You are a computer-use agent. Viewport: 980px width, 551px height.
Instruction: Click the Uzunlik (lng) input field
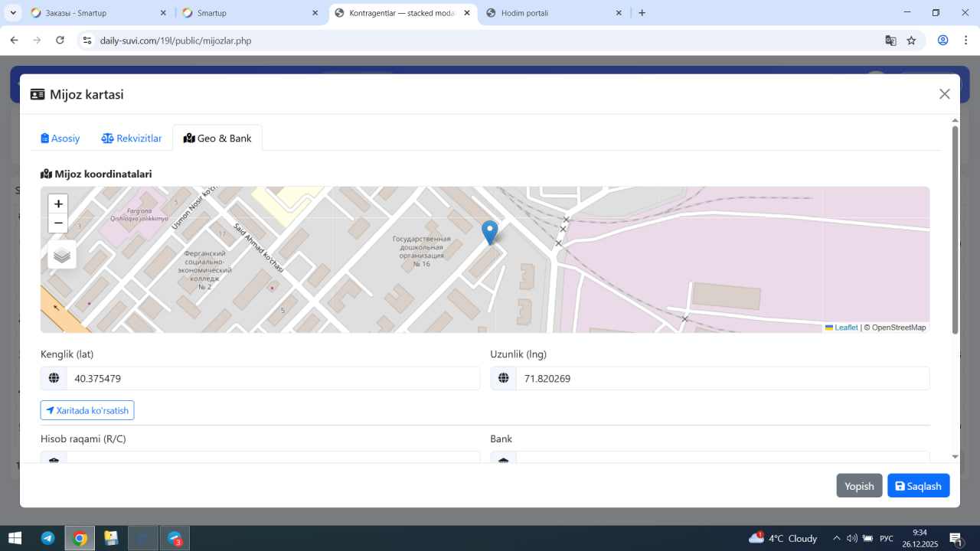pos(722,378)
